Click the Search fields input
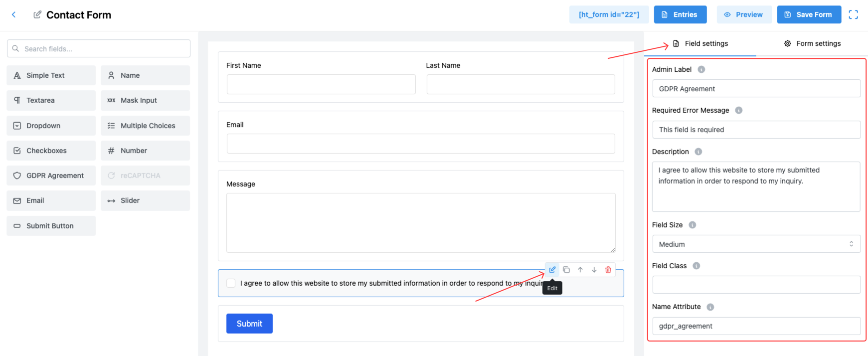This screenshot has width=868, height=356. pos(99,49)
